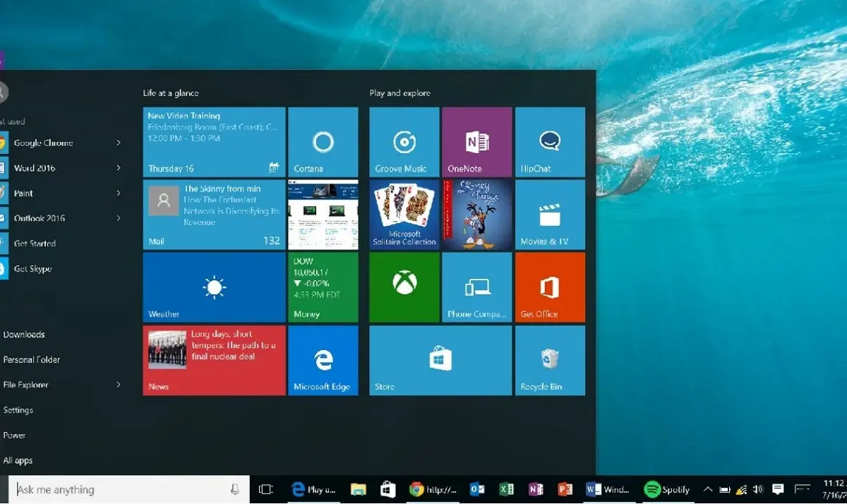The width and height of the screenshot is (847, 504).
Task: Click the orange Get Office tile
Action: (550, 287)
